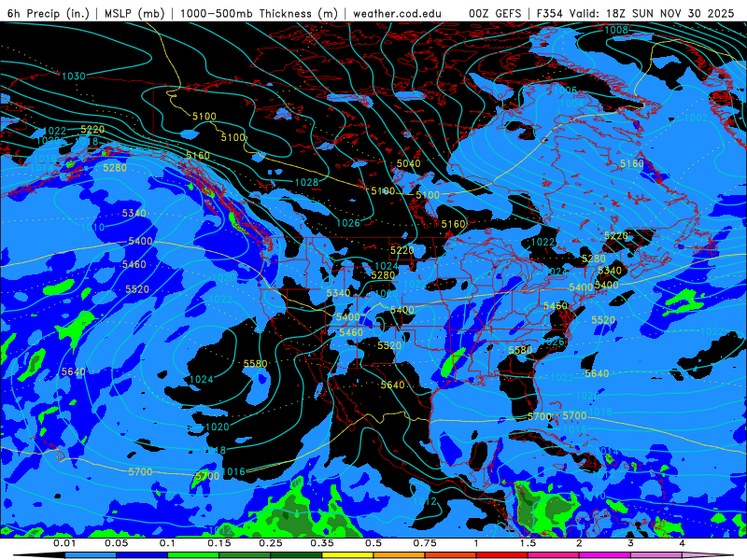Click the bright green 0.1 legend swatch
Viewport: 747px width, 560px height.
pos(193,555)
